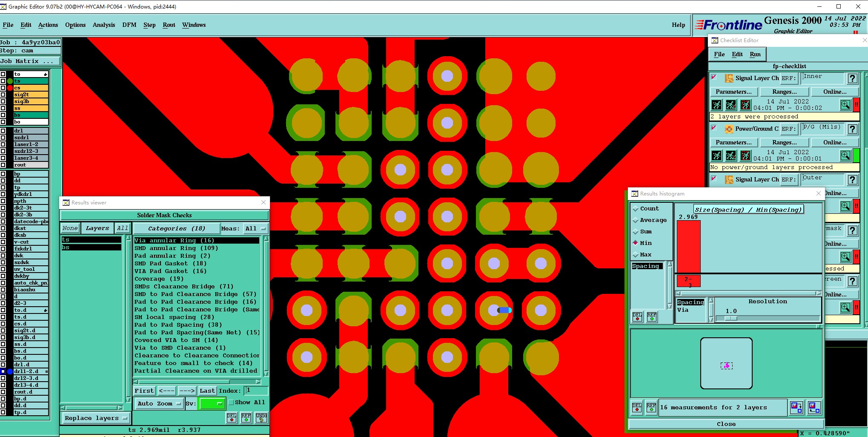Click Online button for Inner check
This screenshot has width=868, height=437.
[835, 92]
